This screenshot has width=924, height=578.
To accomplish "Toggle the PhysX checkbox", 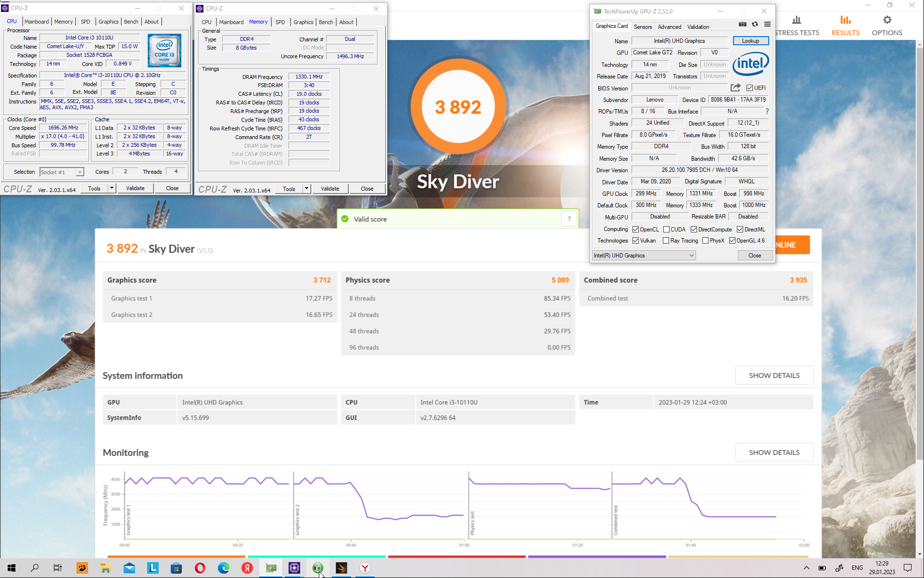I will 705,241.
